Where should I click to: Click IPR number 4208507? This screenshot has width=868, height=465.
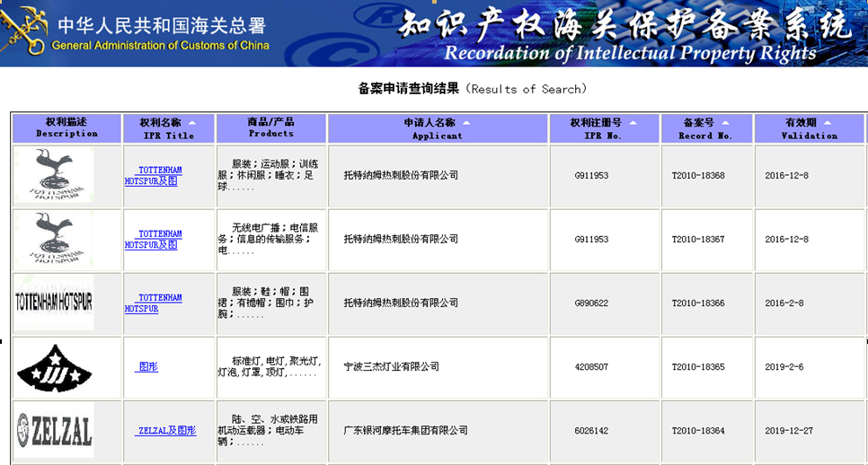click(591, 366)
